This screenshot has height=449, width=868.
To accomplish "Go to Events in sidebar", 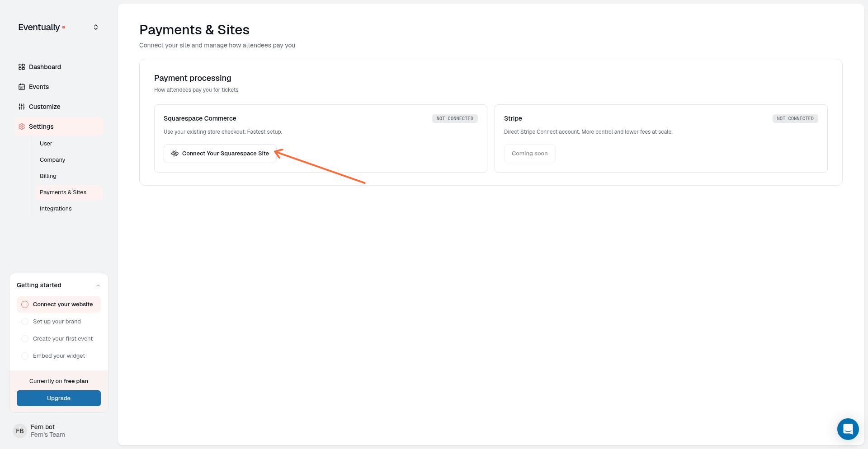I will tap(59, 87).
